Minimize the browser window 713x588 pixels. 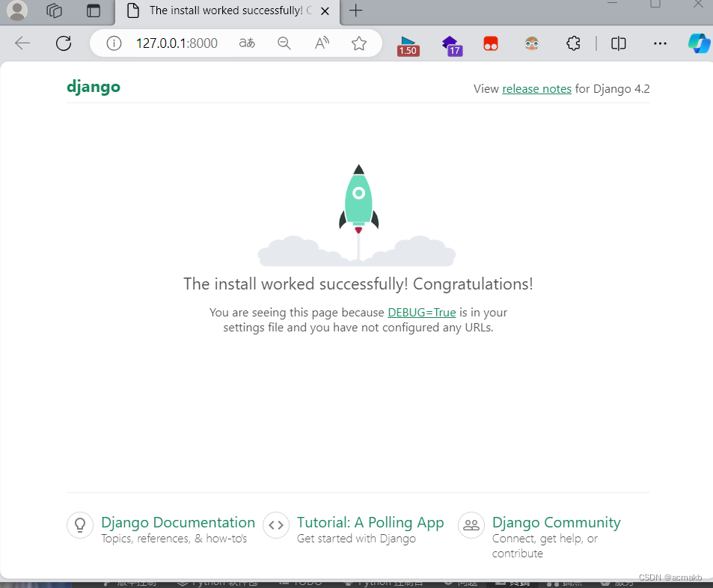tap(613, 3)
